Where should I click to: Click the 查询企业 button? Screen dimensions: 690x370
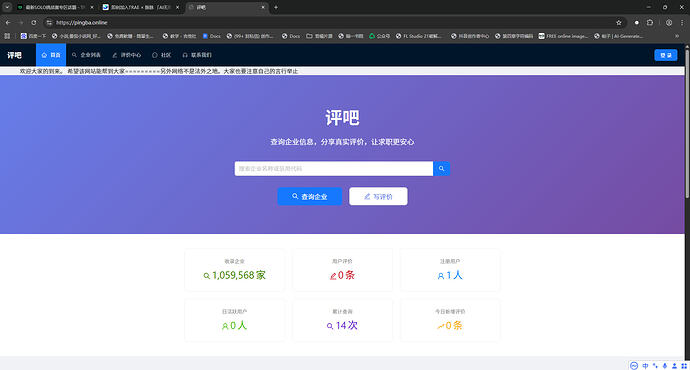click(x=310, y=196)
